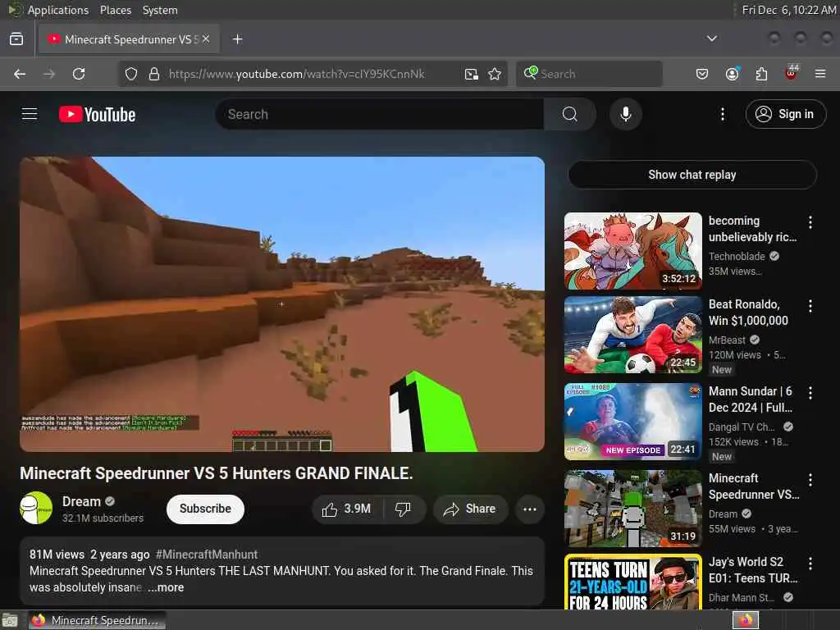Click the video player to toggle playback
Viewport: 840px width, 630px height.
click(282, 304)
